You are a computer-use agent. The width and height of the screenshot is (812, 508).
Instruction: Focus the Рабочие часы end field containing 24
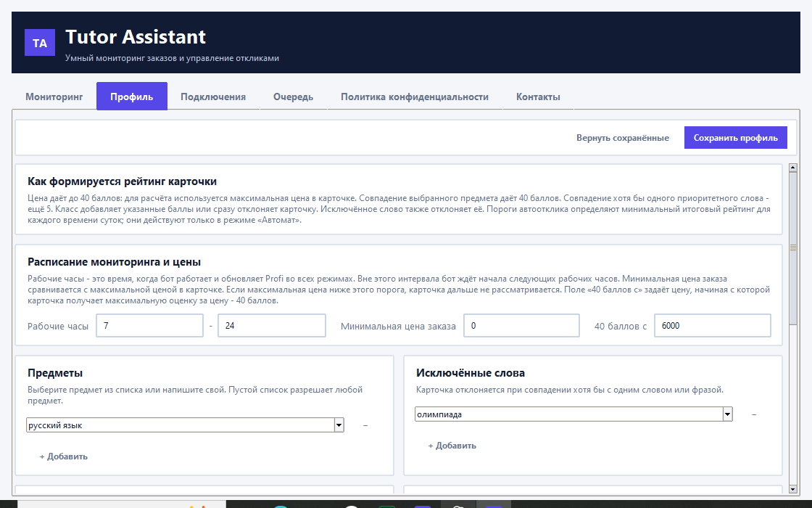[x=272, y=326]
